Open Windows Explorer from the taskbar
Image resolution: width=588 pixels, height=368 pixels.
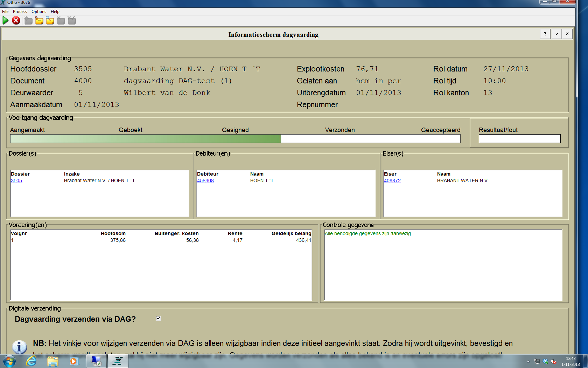coord(52,361)
